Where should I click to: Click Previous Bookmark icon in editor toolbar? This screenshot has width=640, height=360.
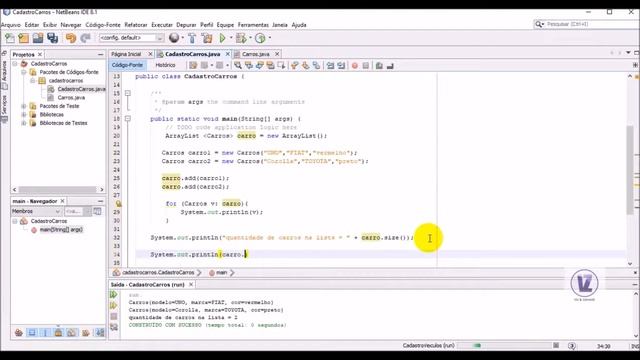(x=294, y=65)
